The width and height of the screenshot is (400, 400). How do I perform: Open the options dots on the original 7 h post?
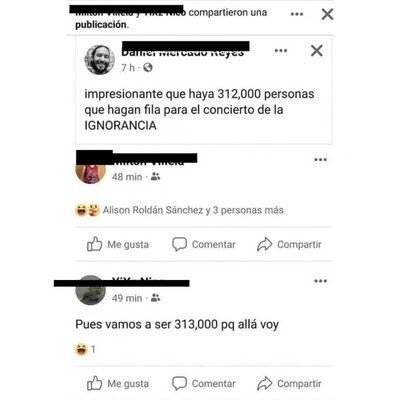281,51
